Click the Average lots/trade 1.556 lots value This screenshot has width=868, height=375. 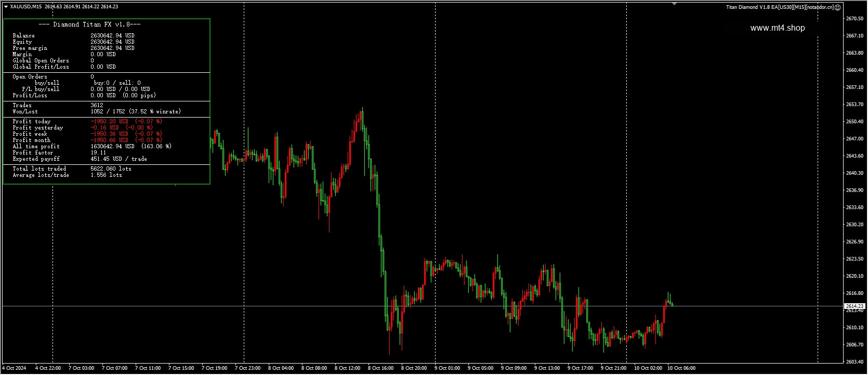(106, 175)
